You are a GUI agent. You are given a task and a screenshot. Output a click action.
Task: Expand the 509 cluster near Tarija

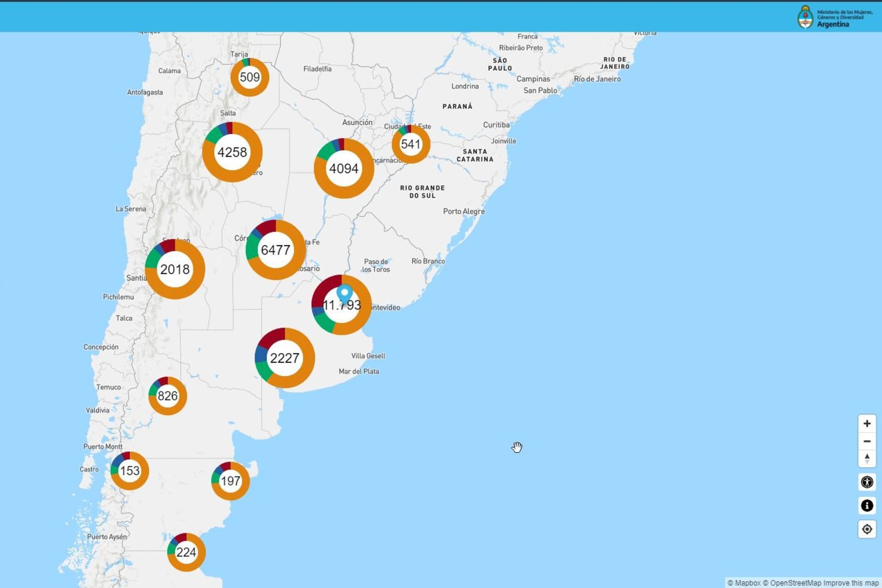(249, 77)
